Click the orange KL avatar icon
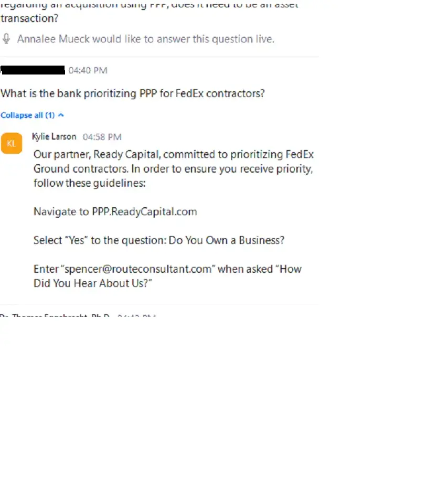The image size is (448, 479). point(12,143)
